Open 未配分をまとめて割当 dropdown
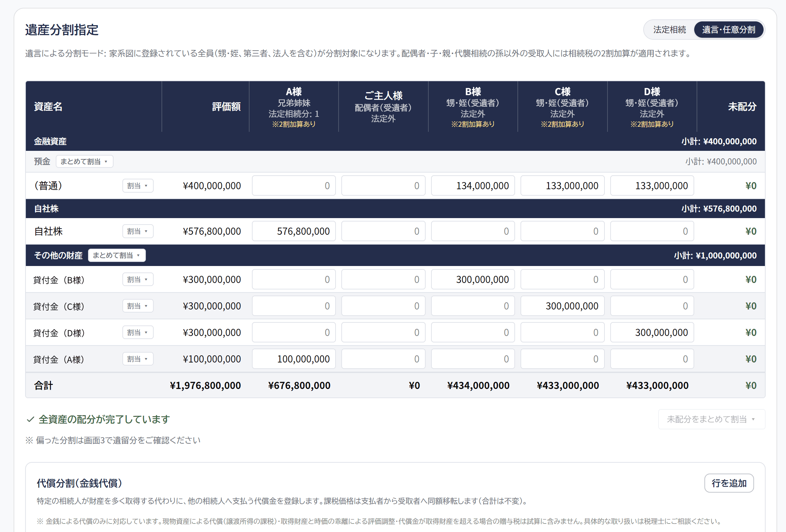This screenshot has width=786, height=532. point(712,419)
